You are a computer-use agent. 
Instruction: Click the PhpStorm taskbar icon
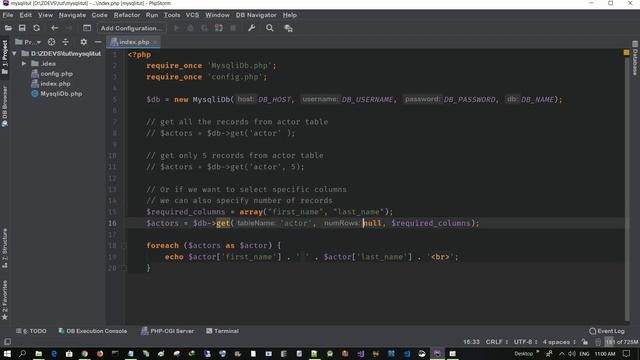[x=437, y=353]
